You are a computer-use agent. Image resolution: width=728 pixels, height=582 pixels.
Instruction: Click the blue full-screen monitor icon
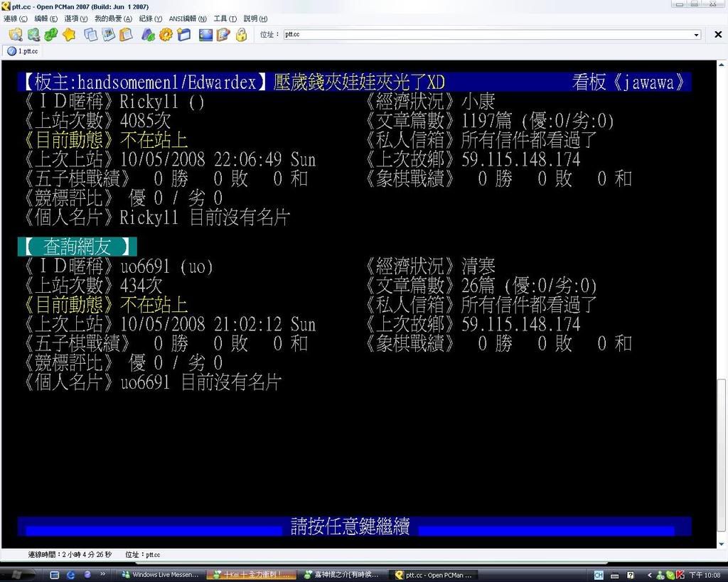pyautogui.click(x=205, y=34)
